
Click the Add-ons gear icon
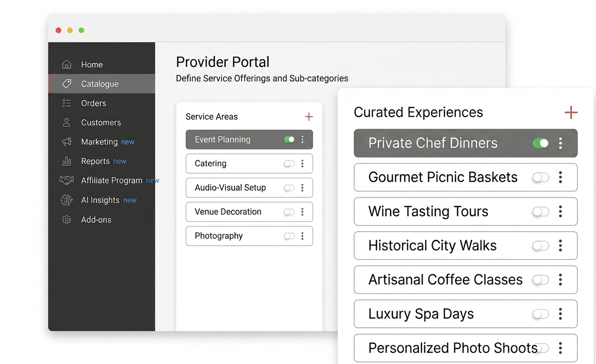click(66, 220)
